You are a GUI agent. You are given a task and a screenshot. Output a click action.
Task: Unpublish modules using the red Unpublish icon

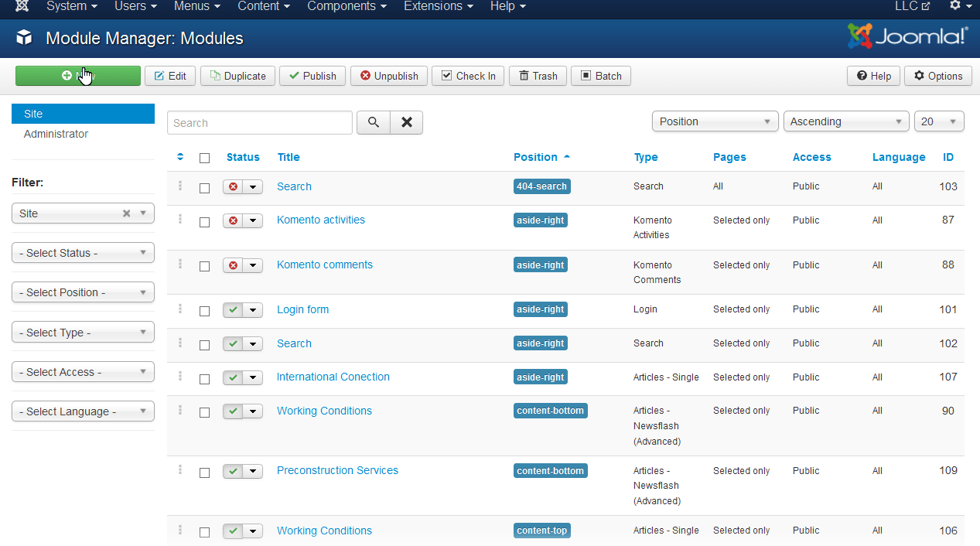[x=388, y=76]
